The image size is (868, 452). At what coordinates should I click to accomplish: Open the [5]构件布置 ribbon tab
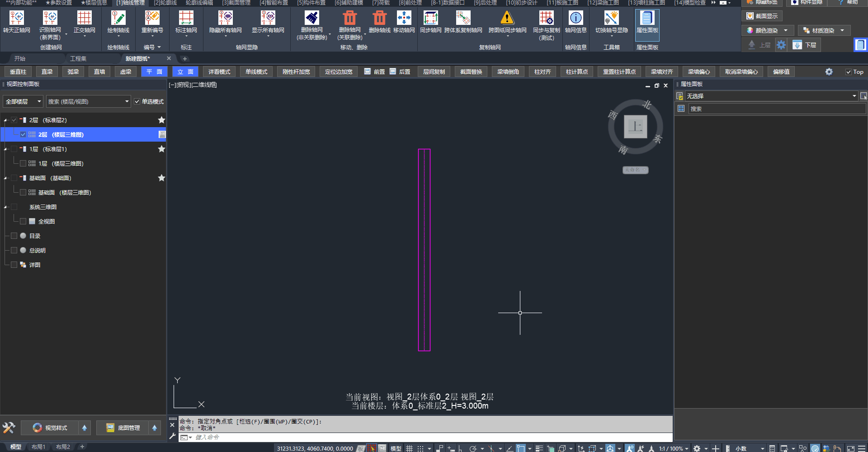(x=311, y=3)
